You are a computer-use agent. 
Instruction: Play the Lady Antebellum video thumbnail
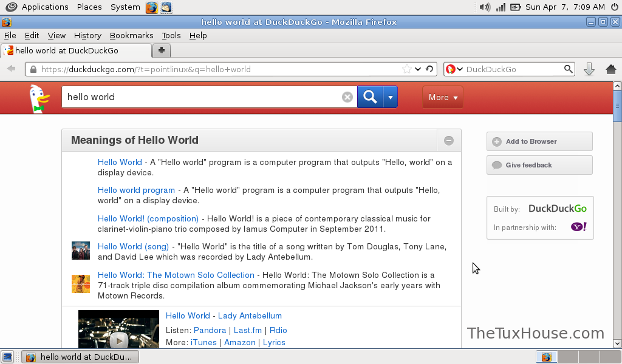(118, 337)
